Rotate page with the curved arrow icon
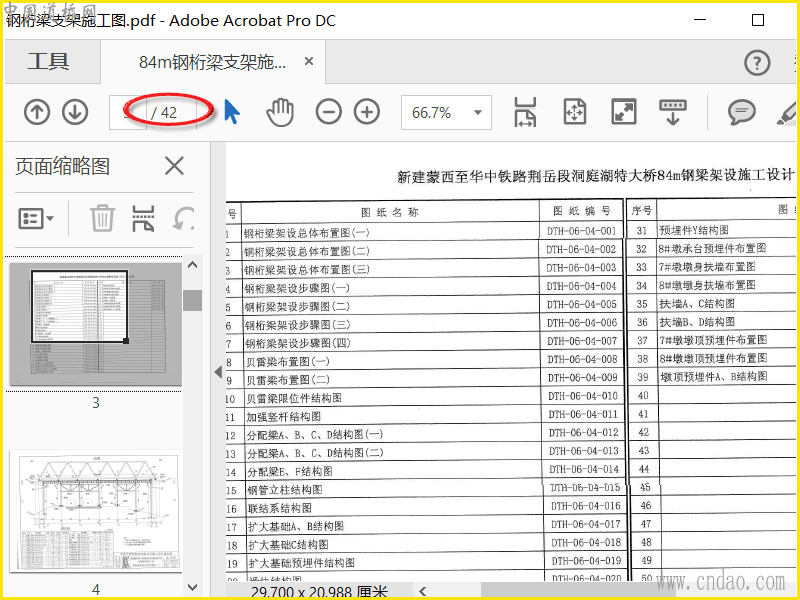This screenshot has height=600, width=800. pyautogui.click(x=184, y=218)
